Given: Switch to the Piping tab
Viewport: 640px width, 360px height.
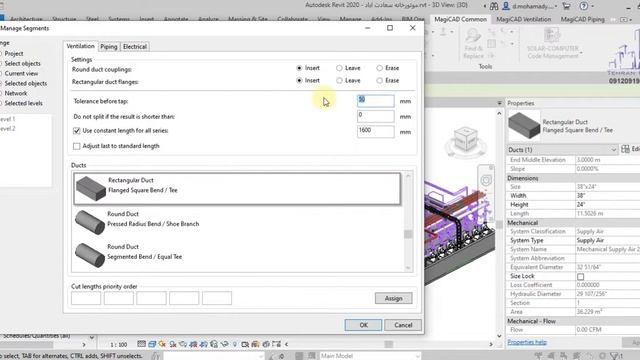Looking at the screenshot, I should 109,47.
